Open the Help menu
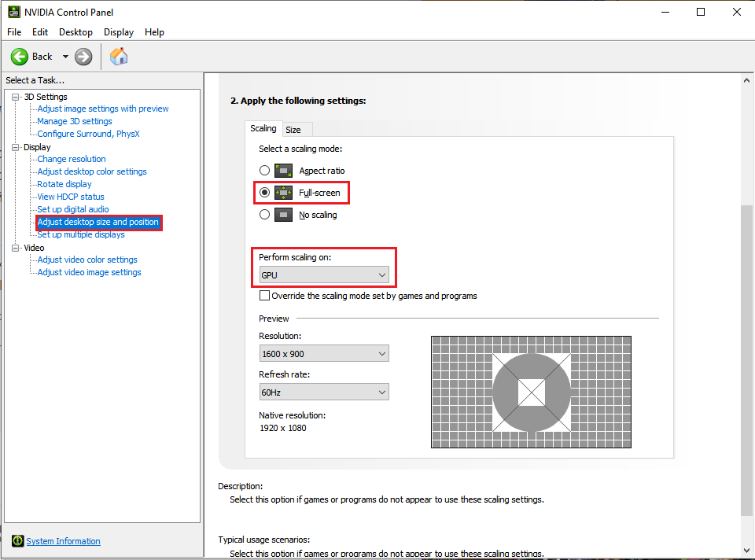Screen dimensions: 755x560 (154, 32)
